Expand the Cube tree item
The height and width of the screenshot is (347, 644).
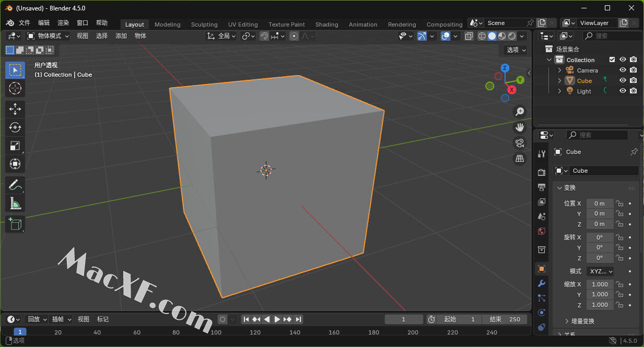click(559, 80)
